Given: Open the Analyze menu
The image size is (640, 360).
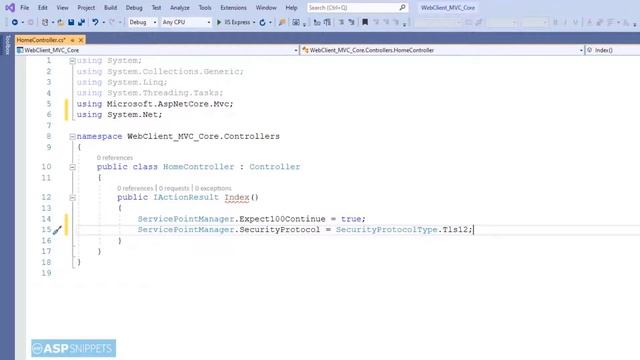Looking at the screenshot, I should click(180, 8).
